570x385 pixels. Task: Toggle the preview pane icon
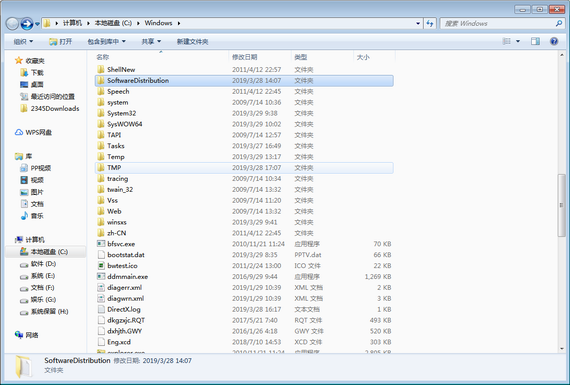point(535,41)
